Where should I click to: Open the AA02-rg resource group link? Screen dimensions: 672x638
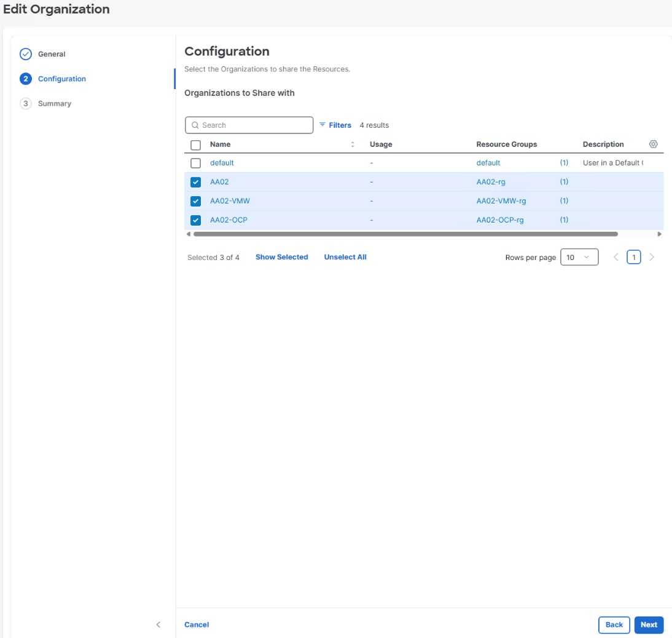pos(491,182)
